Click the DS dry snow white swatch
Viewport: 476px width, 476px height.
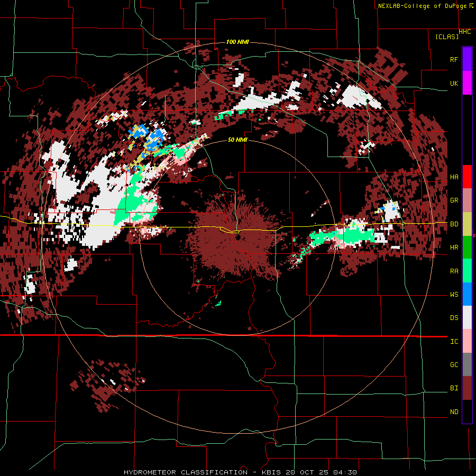(x=467, y=317)
